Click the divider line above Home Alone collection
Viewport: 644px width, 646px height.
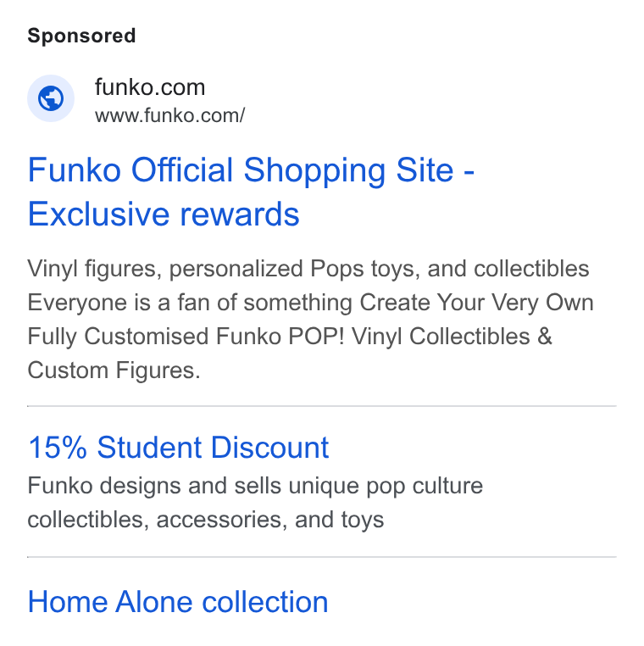pyautogui.click(x=322, y=557)
